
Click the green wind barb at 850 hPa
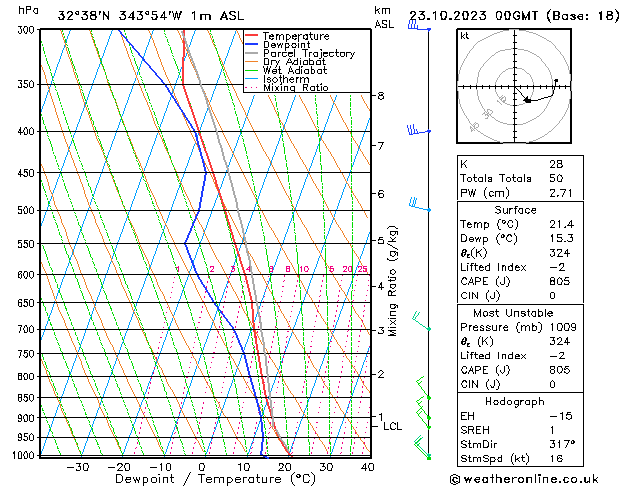click(x=423, y=388)
